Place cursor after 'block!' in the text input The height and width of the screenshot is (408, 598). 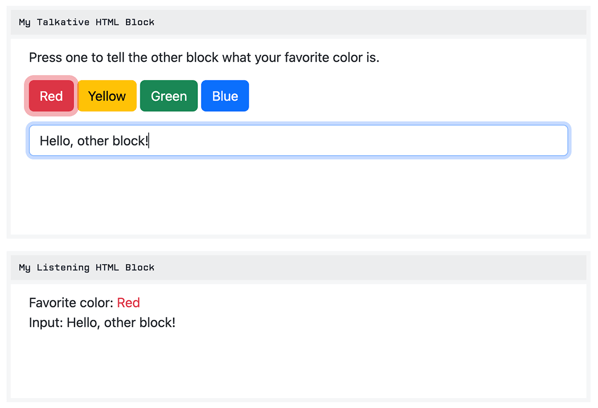149,141
